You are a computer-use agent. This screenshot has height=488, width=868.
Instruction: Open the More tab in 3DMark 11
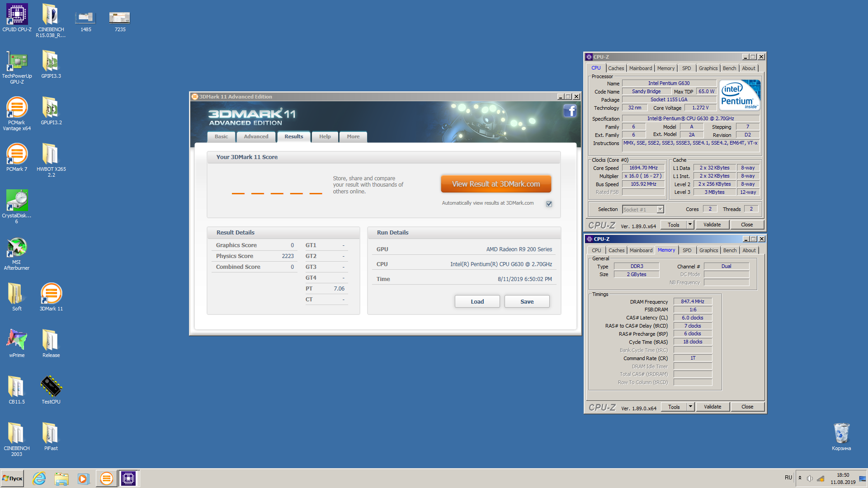(353, 136)
